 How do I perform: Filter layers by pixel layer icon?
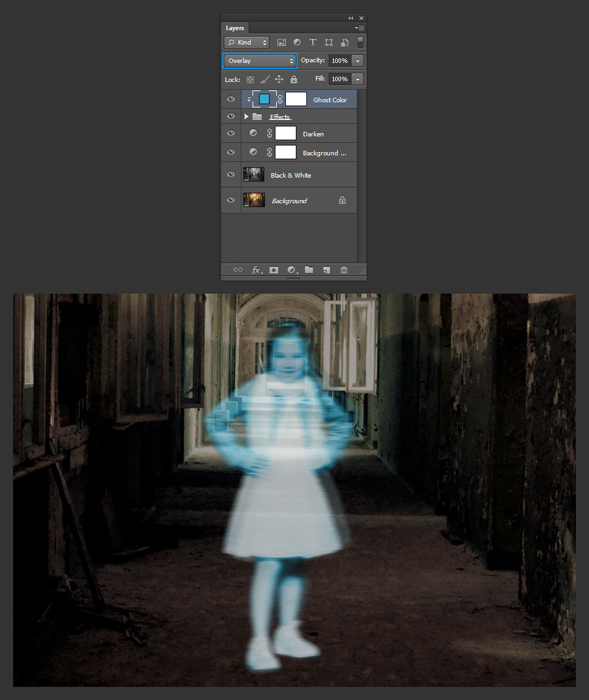coord(281,43)
